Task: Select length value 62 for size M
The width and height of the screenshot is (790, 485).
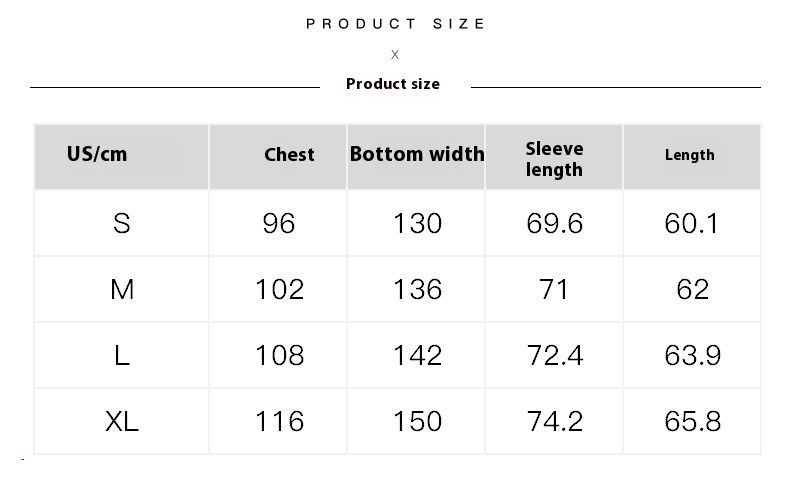Action: click(692, 290)
